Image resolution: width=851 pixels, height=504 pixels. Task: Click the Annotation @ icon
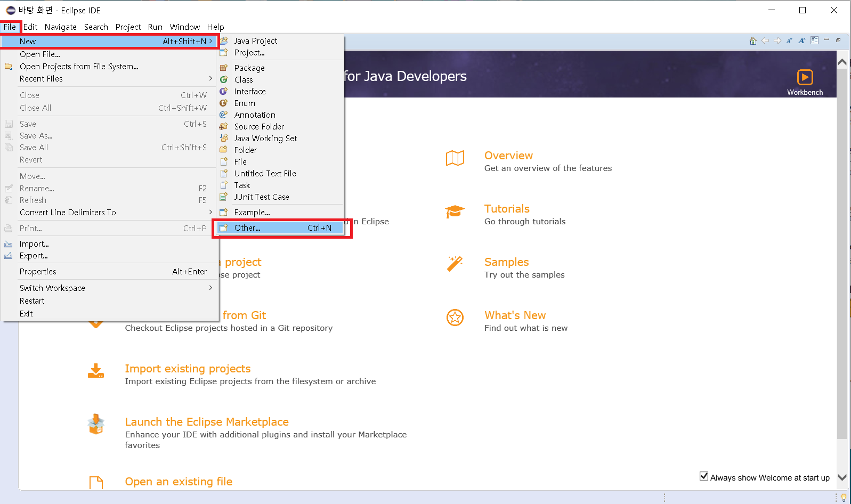click(224, 115)
